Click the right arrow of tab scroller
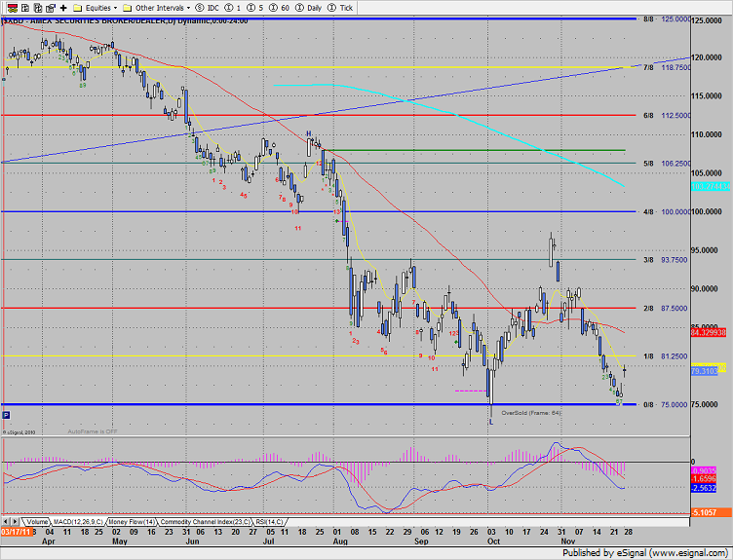 (15, 521)
